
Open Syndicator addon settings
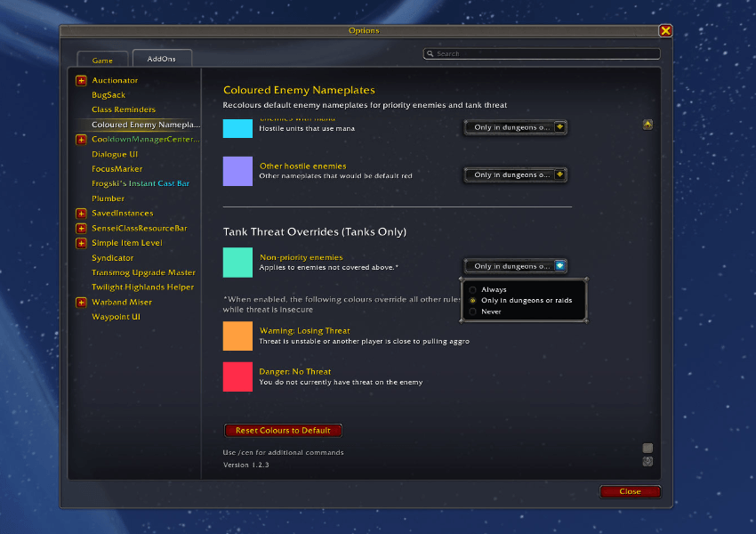coord(112,258)
